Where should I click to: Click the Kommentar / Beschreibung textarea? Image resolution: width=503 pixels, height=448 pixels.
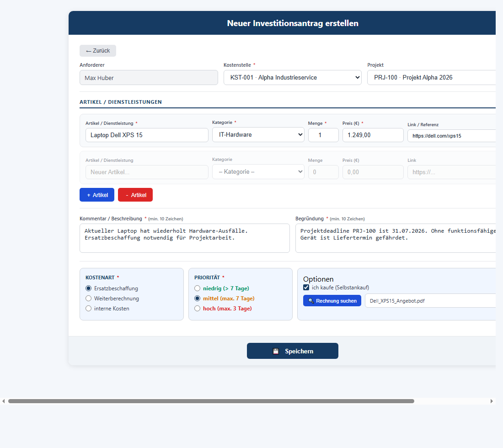[x=185, y=238]
